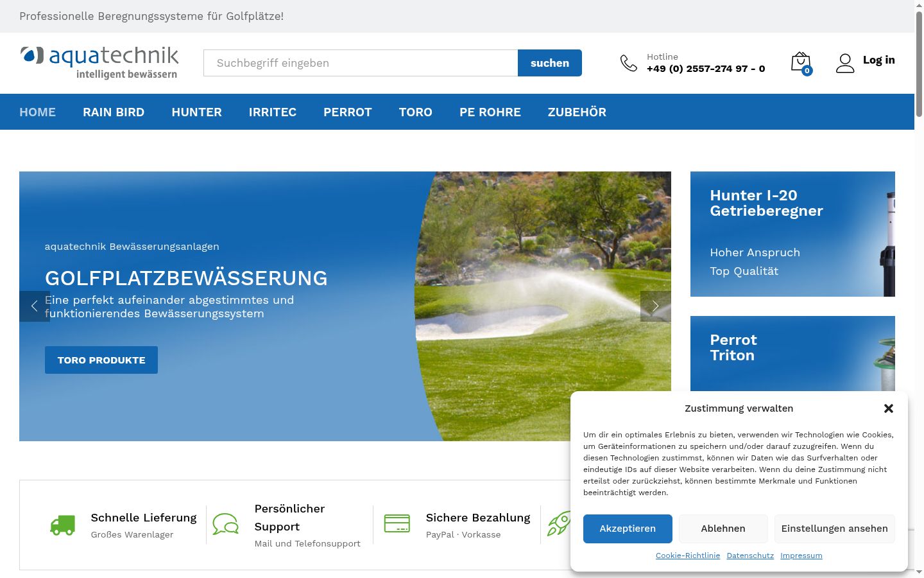Click Einstellungen ansehen button
Image resolution: width=924 pixels, height=578 pixels.
[x=835, y=529]
